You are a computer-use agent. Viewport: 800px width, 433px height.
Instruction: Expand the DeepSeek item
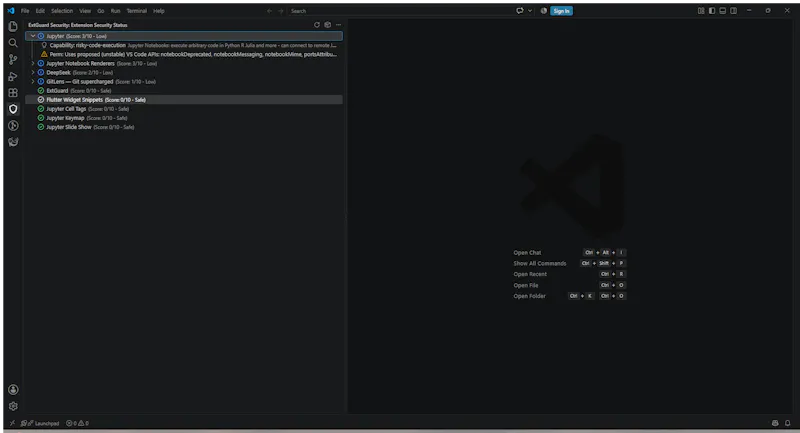pos(33,72)
